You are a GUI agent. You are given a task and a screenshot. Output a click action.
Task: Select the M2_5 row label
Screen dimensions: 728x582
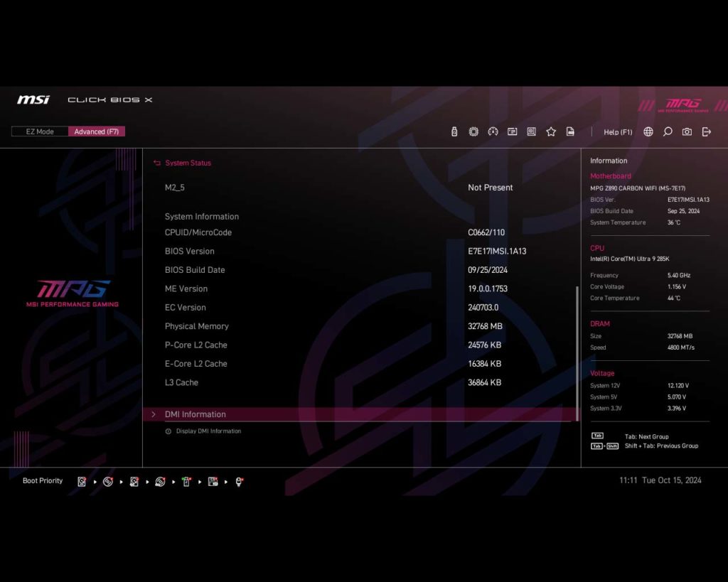175,188
